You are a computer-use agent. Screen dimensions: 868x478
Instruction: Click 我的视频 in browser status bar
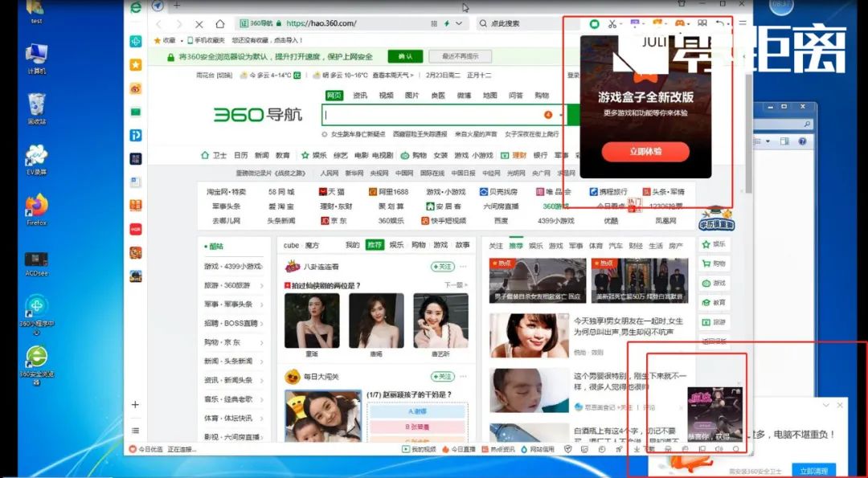[419, 449]
